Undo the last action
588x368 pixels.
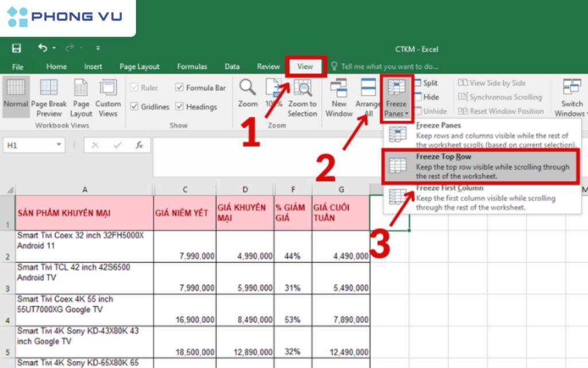(42, 48)
